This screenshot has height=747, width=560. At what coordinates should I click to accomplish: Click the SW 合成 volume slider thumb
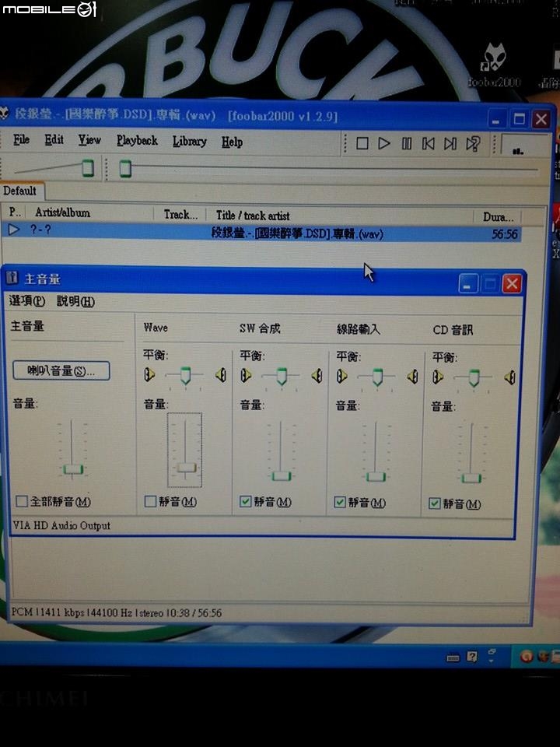(281, 476)
